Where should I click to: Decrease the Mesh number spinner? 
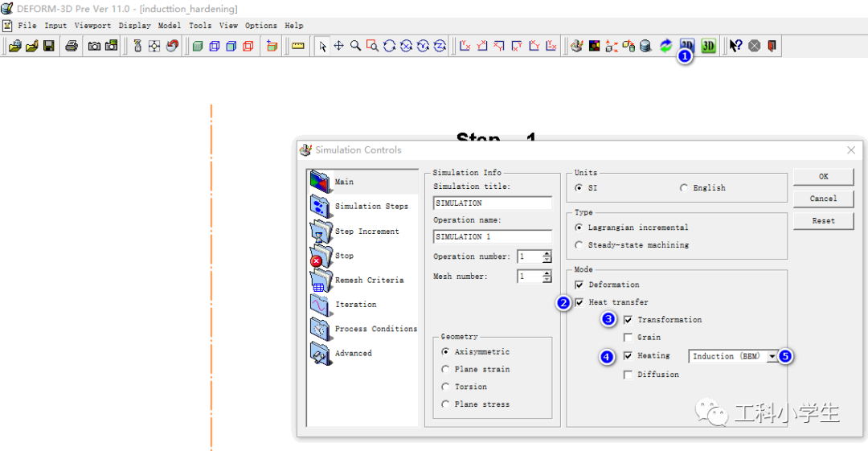pyautogui.click(x=547, y=279)
